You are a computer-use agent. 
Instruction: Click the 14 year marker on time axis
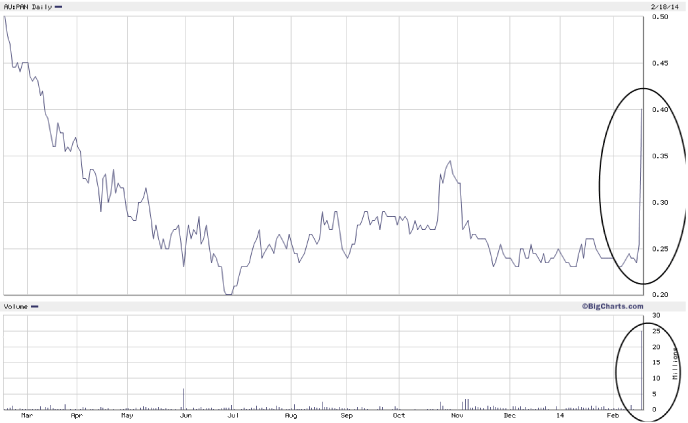[x=562, y=417]
